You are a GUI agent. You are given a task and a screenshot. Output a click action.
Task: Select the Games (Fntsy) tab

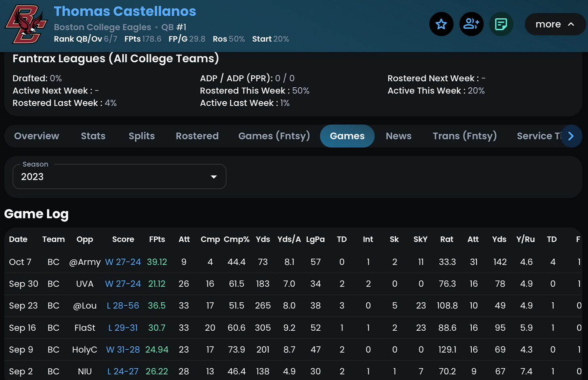[x=274, y=136]
